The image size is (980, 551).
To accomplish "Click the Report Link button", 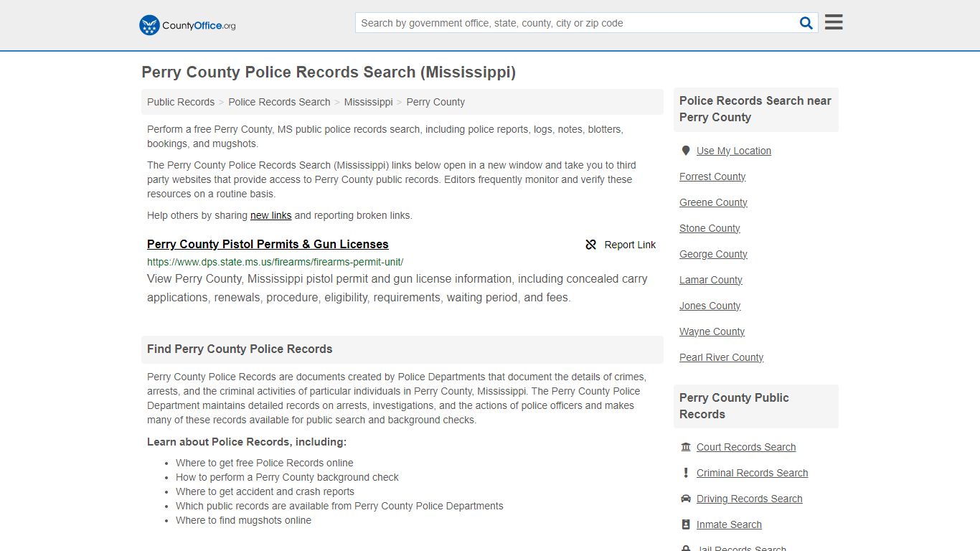I will coord(621,245).
